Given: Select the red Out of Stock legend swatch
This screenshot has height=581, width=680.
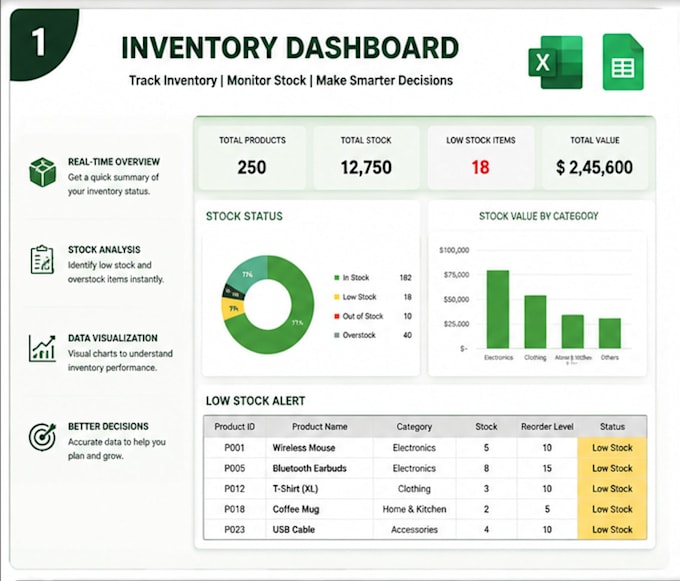Looking at the screenshot, I should point(337,316).
